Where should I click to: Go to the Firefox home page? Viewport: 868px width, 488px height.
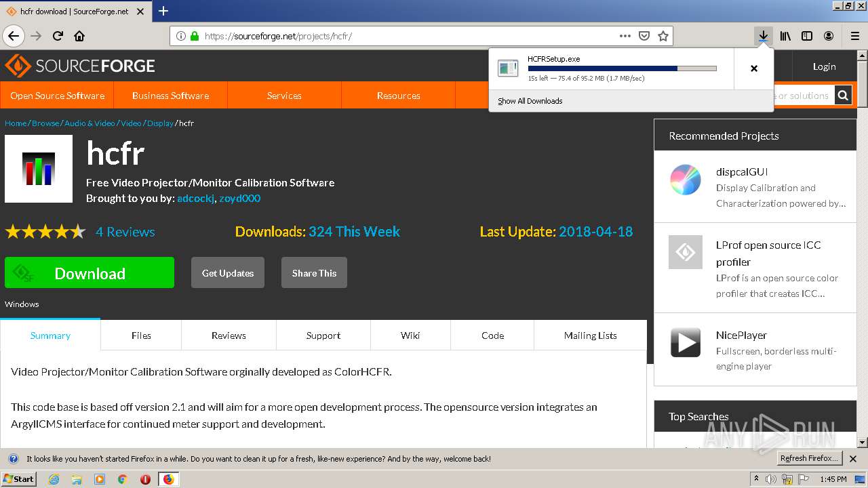point(79,36)
